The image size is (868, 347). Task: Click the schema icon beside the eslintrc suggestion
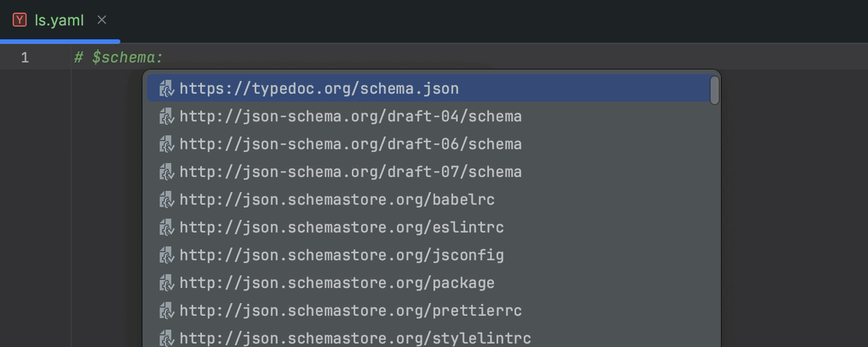click(166, 227)
